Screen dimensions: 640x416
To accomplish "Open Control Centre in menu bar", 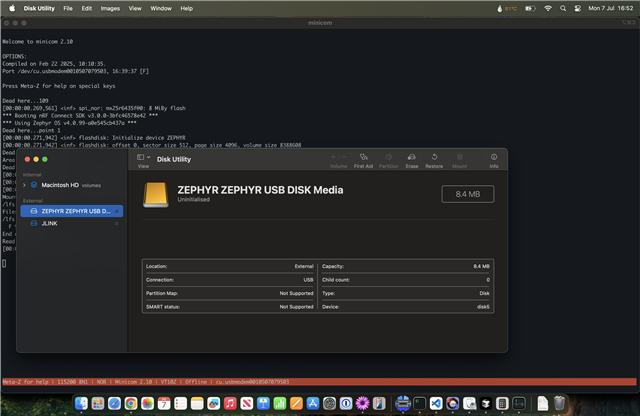I will [x=578, y=8].
